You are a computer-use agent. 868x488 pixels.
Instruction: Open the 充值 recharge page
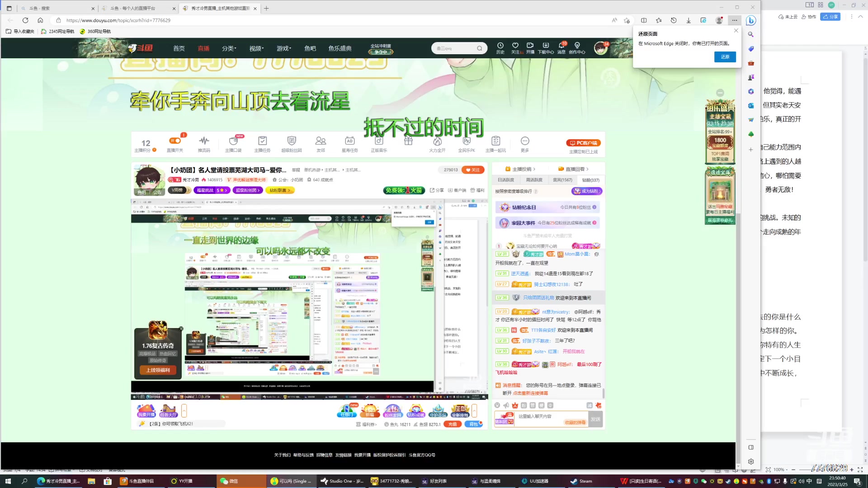[x=453, y=424]
